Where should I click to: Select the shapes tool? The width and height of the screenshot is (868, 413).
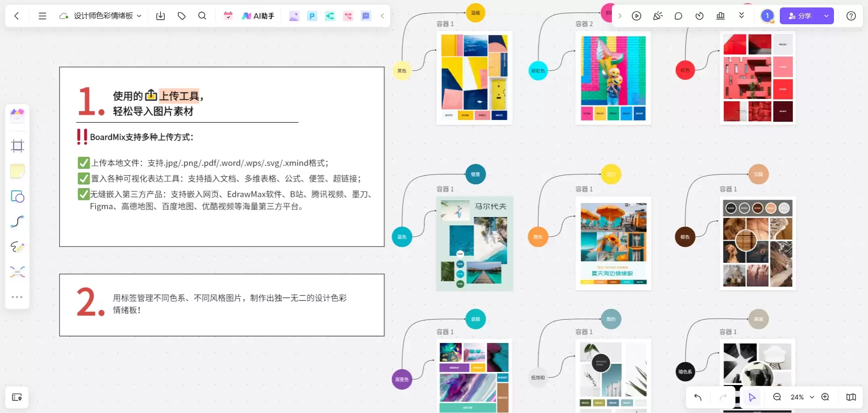point(17,196)
